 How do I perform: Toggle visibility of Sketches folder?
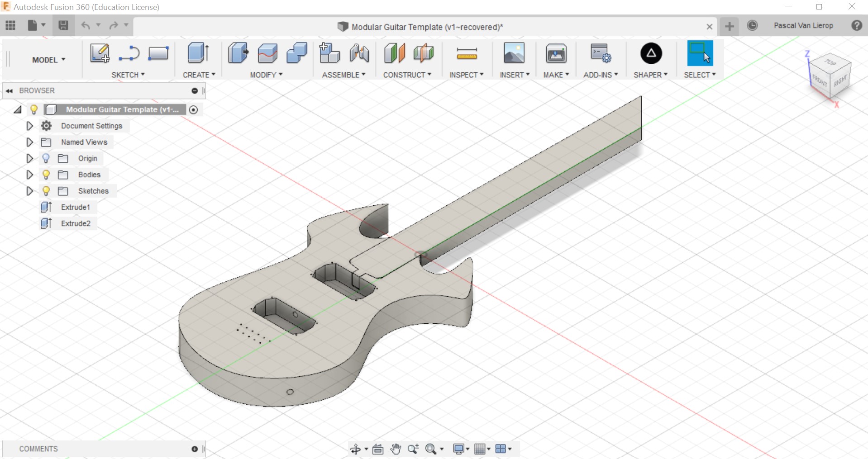click(x=46, y=191)
